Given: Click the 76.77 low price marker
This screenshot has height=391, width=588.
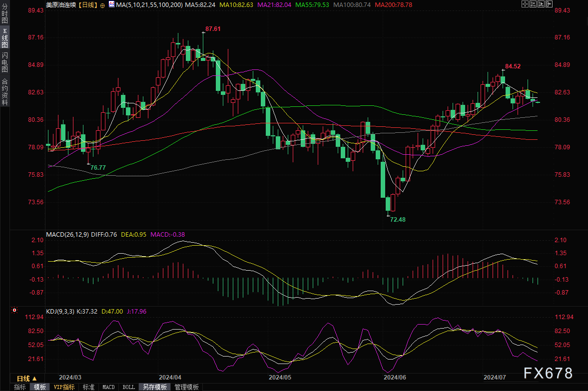Looking at the screenshot, I should click(98, 168).
